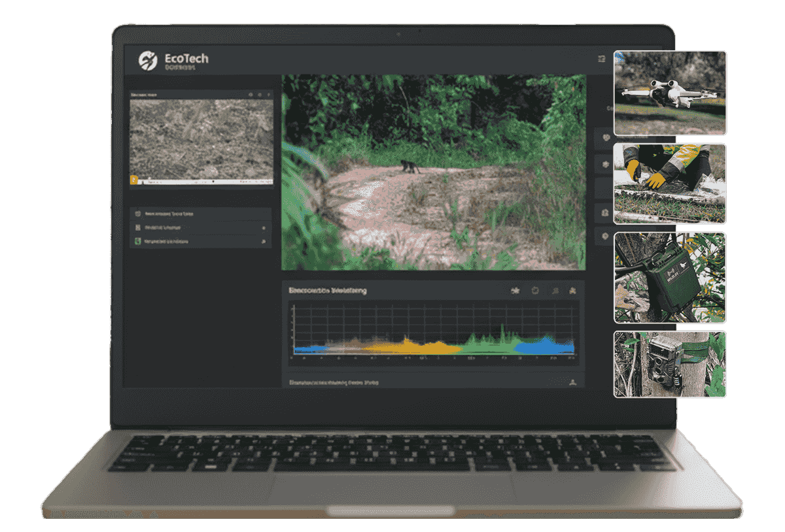
Task: Click the second icon button in right sidebar
Action: point(604,164)
